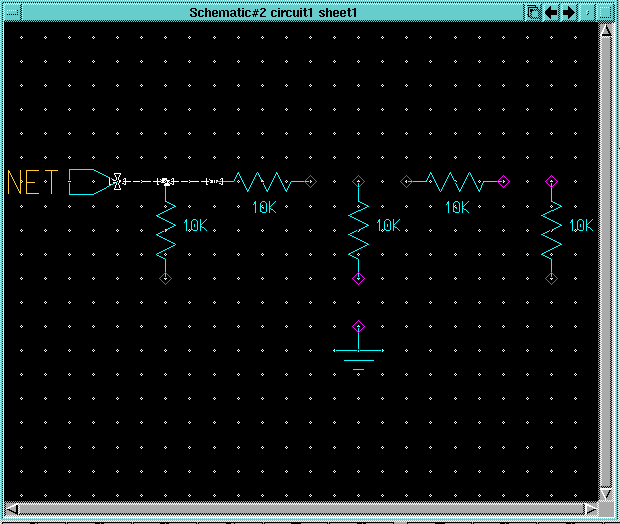The height and width of the screenshot is (524, 620).
Task: Click the right arrow icon in title bar
Action: tap(569, 13)
